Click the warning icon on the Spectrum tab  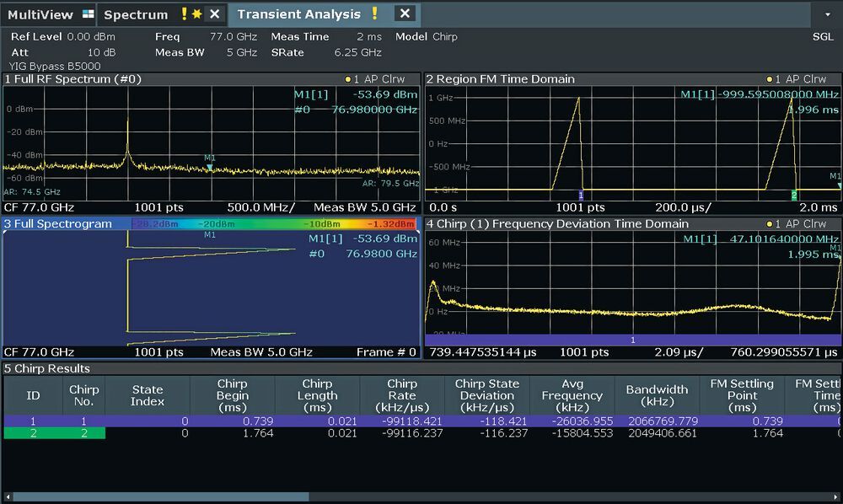[184, 14]
